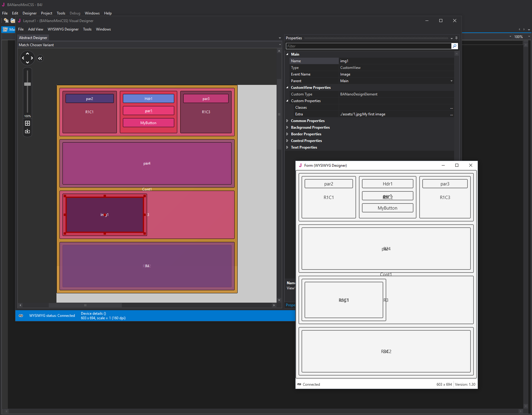Click MyButton in the abstract designer canvas
Image resolution: width=532 pixels, height=415 pixels.
point(148,123)
